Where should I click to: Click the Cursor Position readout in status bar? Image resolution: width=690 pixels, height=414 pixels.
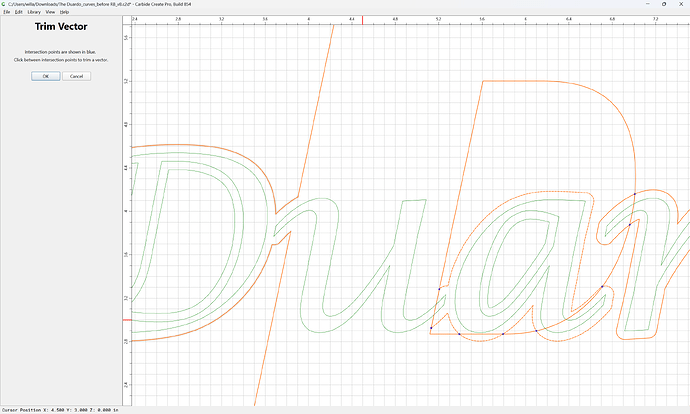(60, 410)
